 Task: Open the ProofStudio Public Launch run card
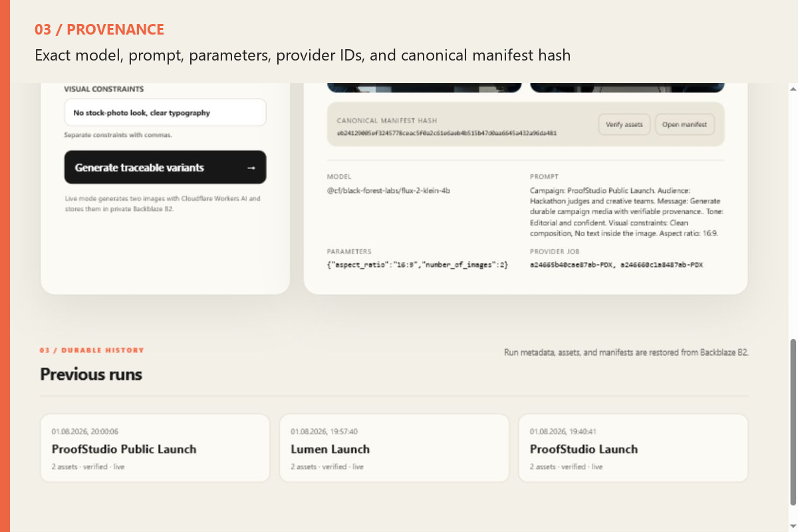coord(155,448)
